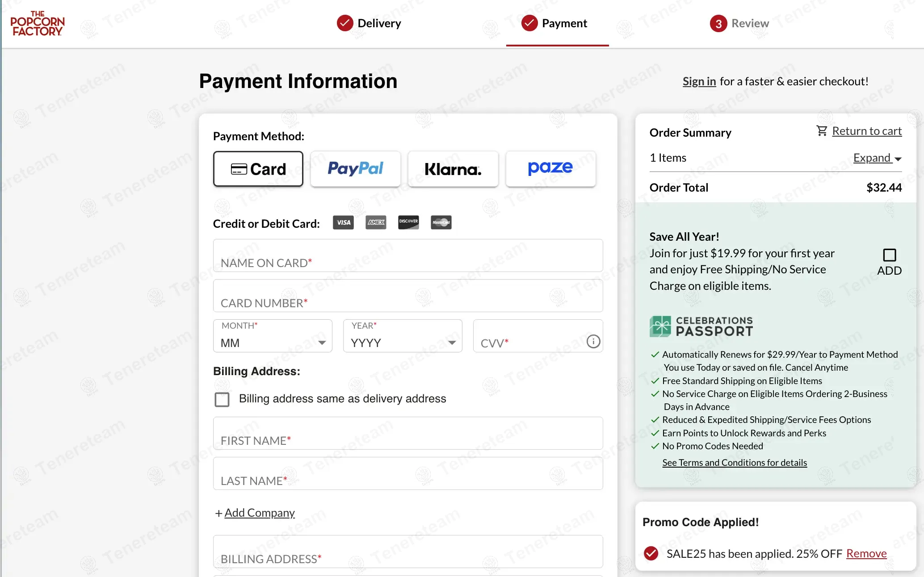The height and width of the screenshot is (577, 924).
Task: Click the Celebrations Passport logo
Action: [701, 326]
